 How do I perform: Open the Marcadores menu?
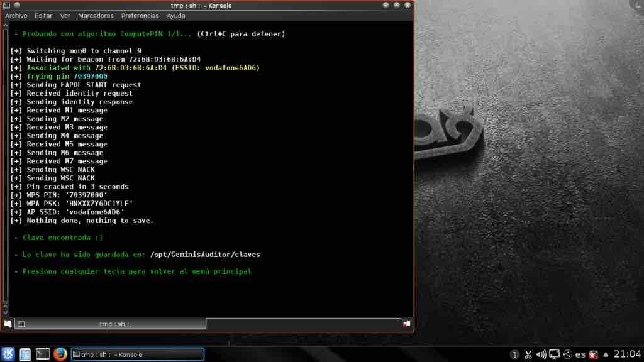click(96, 16)
